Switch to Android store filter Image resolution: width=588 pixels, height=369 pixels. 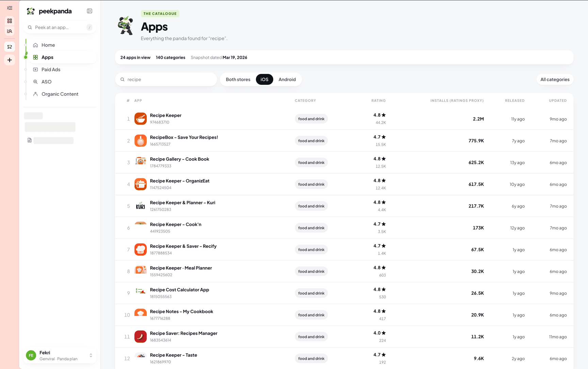pos(287,79)
